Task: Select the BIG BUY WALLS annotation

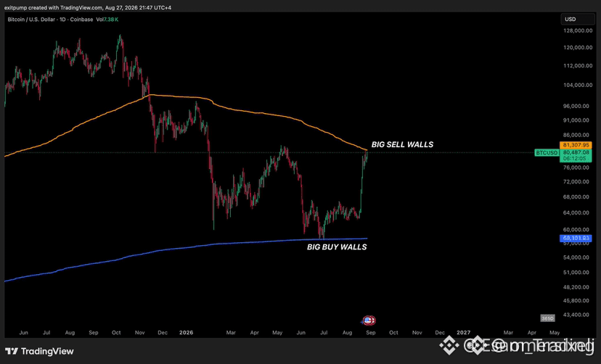Action: pyautogui.click(x=337, y=247)
